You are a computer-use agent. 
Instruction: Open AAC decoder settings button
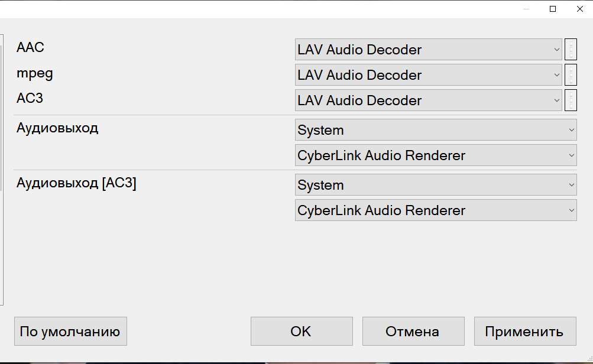[571, 50]
